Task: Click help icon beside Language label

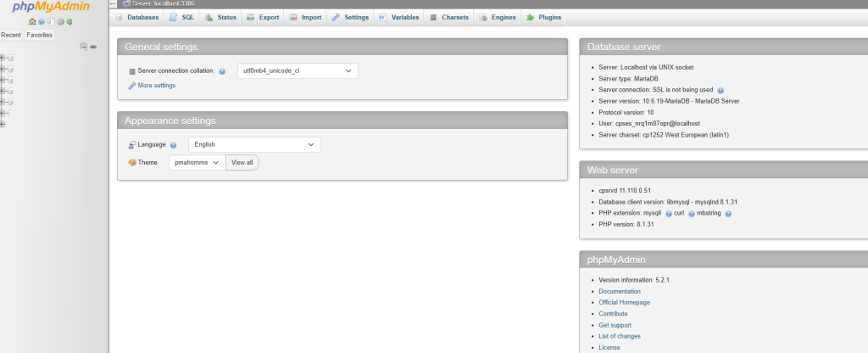Action: [173, 145]
